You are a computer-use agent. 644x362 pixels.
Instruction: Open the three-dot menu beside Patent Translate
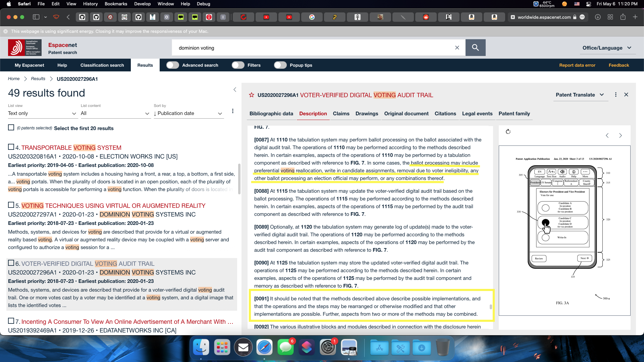615,95
